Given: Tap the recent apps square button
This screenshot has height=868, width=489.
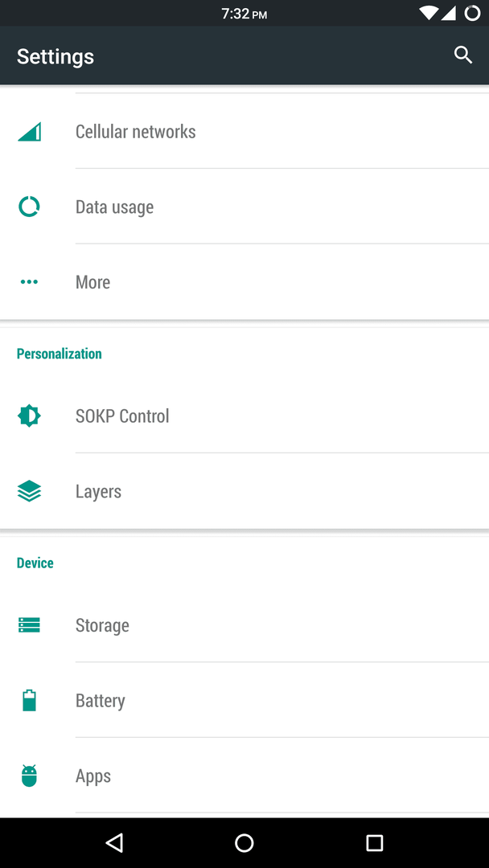Looking at the screenshot, I should (x=374, y=842).
